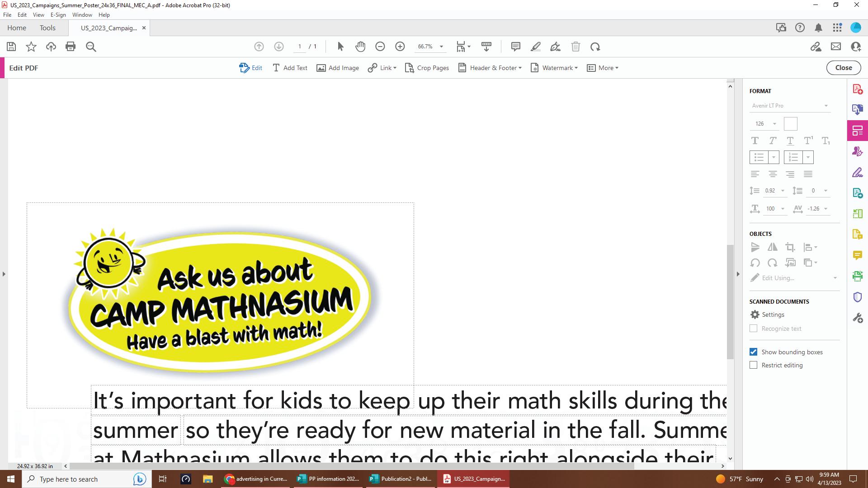
Task: Click the Center align text icon
Action: 773,174
